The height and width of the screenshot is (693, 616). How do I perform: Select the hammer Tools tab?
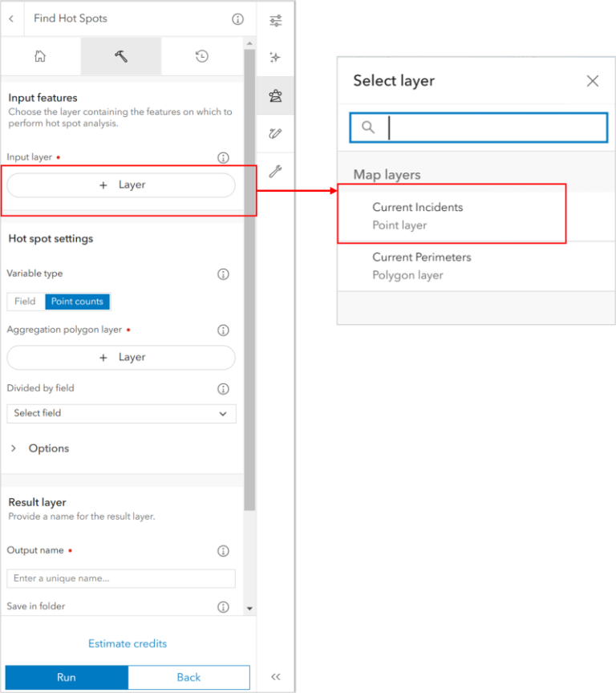pyautogui.click(x=121, y=56)
